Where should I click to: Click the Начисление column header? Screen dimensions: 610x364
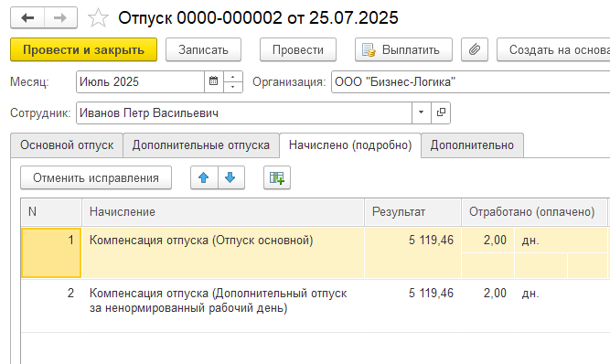pos(223,212)
